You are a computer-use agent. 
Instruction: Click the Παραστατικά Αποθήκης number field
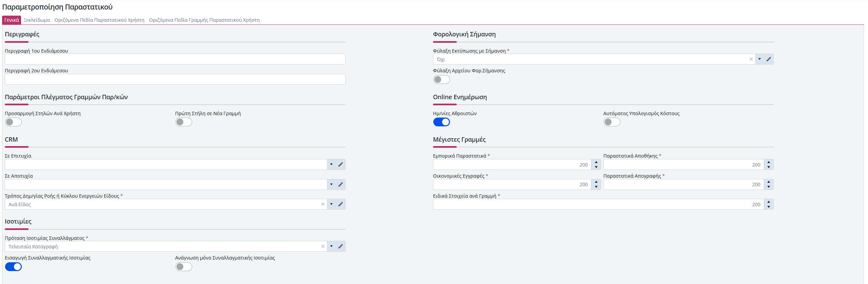click(684, 164)
